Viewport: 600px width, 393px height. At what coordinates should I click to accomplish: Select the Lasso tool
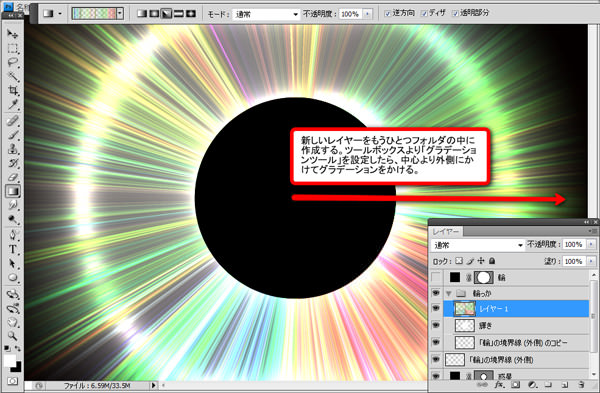coord(13,62)
